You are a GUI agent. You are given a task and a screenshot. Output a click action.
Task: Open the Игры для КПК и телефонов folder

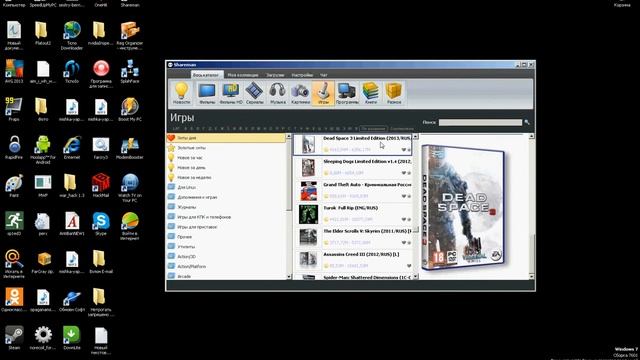click(226, 217)
